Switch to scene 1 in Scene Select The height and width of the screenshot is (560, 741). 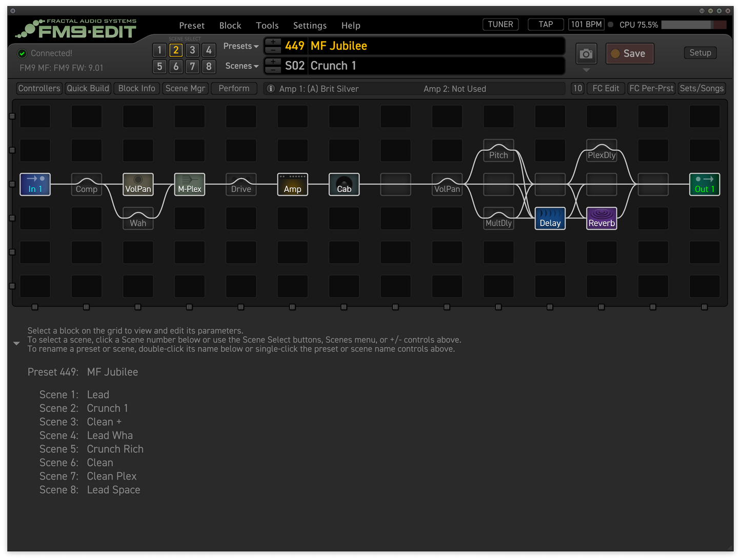159,50
